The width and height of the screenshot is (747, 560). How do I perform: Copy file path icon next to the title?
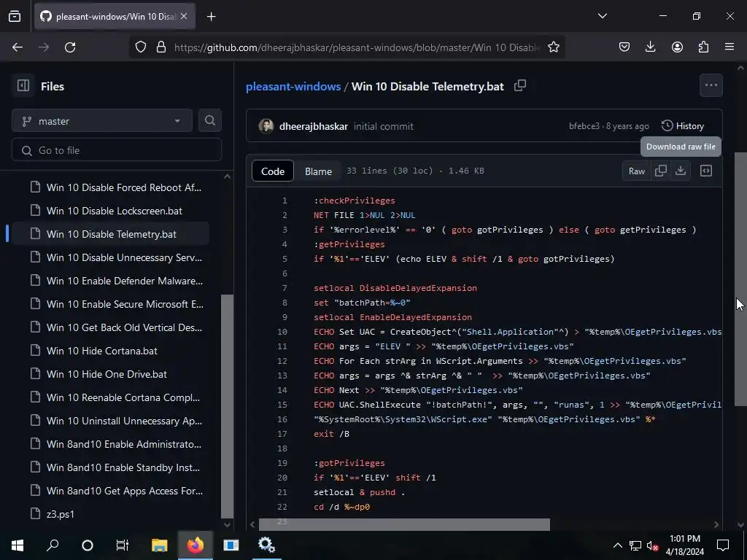pyautogui.click(x=519, y=86)
